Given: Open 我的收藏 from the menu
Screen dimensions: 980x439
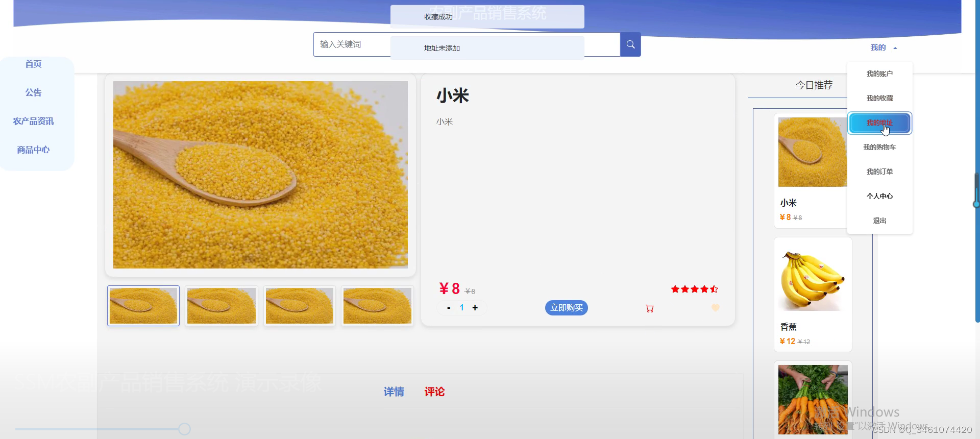Looking at the screenshot, I should click(x=879, y=98).
